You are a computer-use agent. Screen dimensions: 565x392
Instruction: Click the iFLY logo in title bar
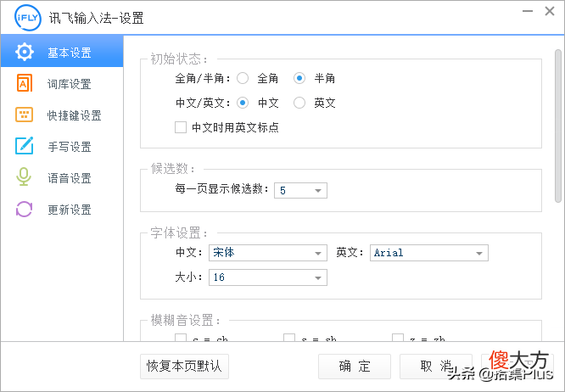(x=27, y=17)
